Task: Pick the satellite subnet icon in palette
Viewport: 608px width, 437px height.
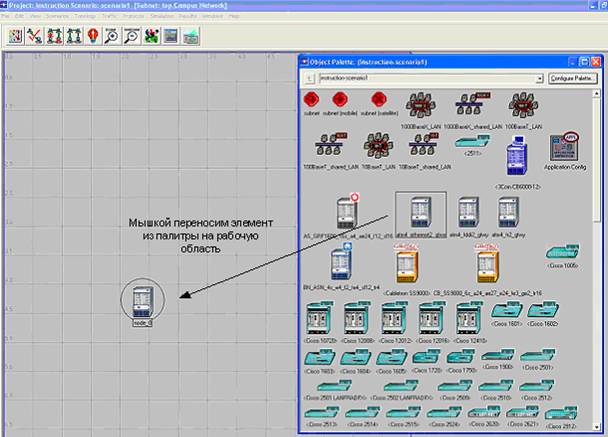Action: click(x=378, y=100)
